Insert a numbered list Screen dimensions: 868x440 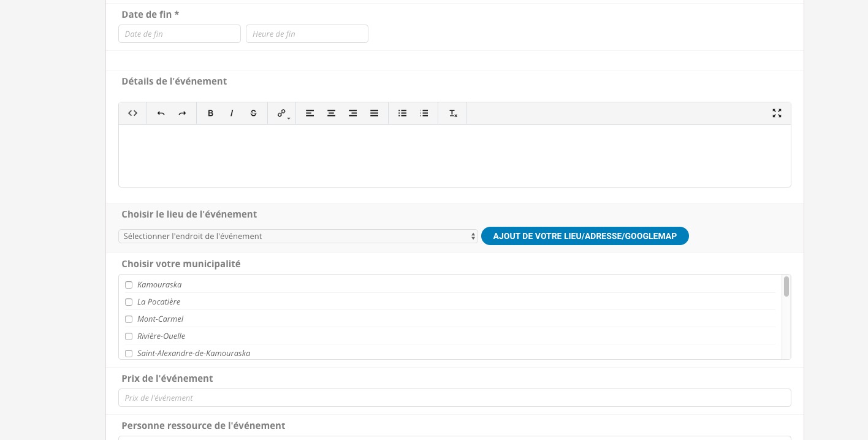(x=424, y=113)
